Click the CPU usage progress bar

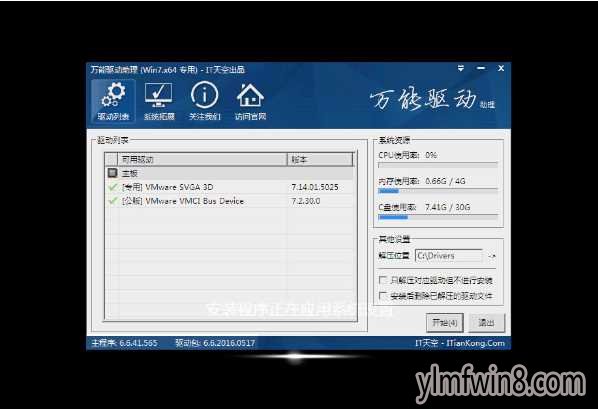click(438, 165)
